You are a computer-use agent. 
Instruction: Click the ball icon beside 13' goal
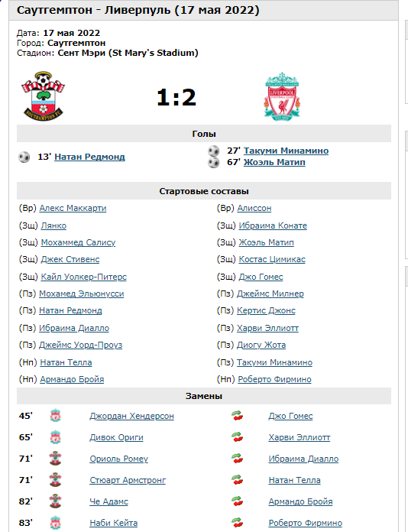click(24, 157)
